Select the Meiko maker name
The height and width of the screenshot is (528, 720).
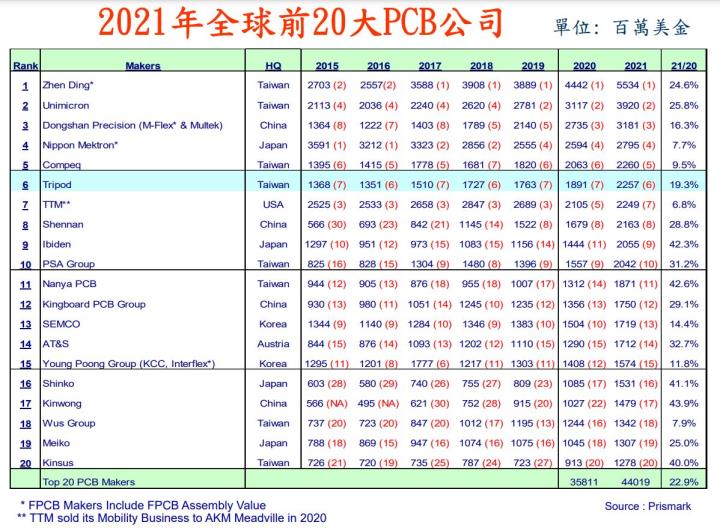point(56,443)
